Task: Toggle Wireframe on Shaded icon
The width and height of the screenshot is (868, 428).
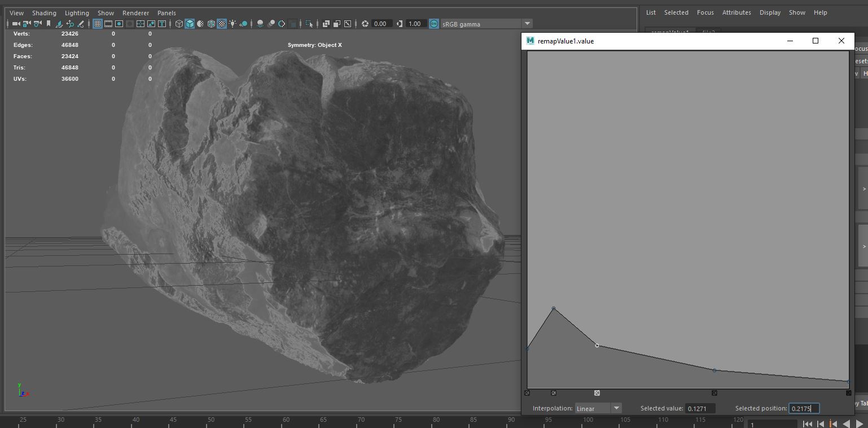Action: (x=211, y=24)
